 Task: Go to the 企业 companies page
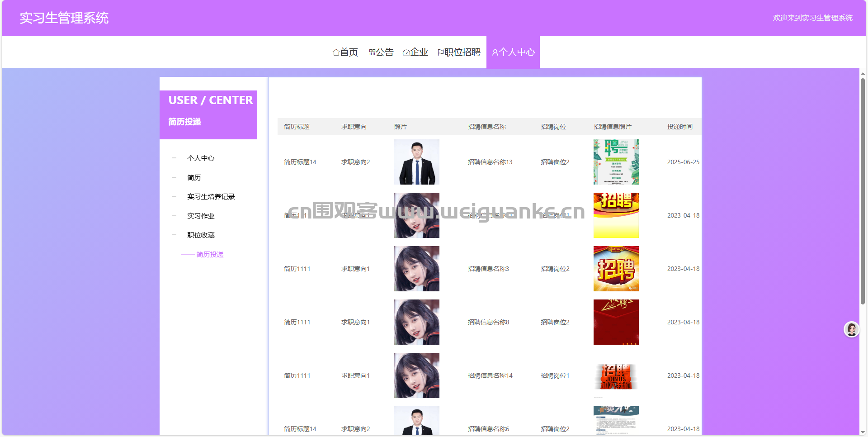click(x=415, y=52)
